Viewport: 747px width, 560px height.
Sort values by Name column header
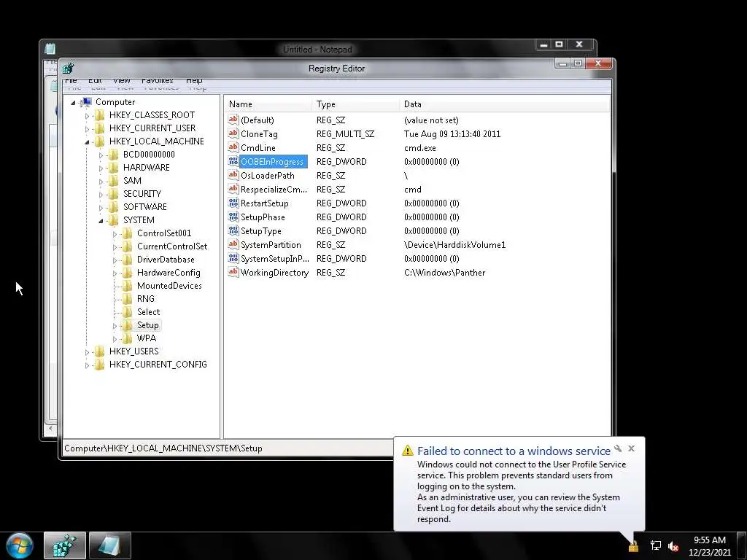point(268,104)
